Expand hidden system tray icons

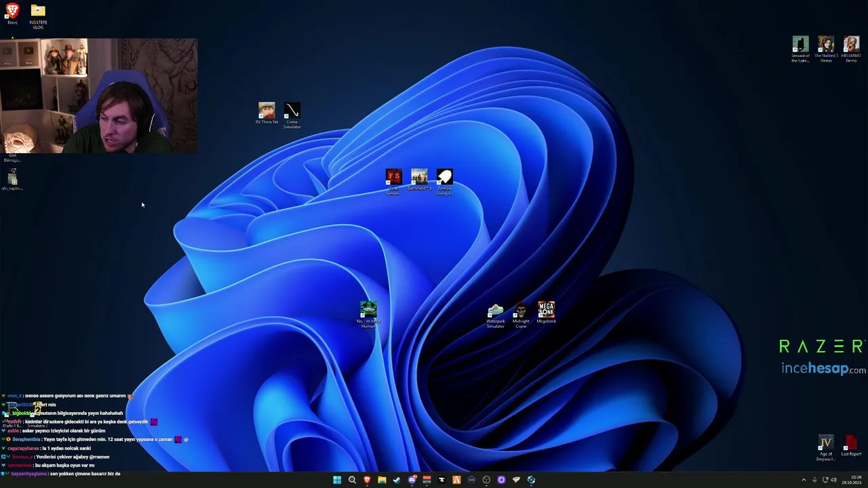pos(804,480)
